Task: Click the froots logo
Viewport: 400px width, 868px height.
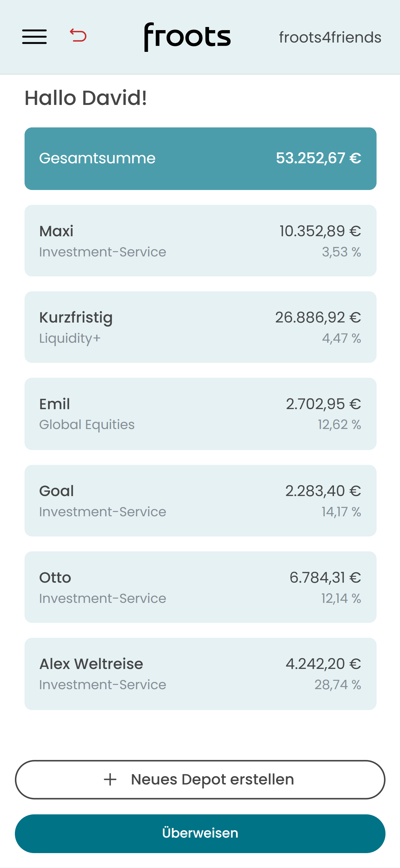Action: point(187,37)
